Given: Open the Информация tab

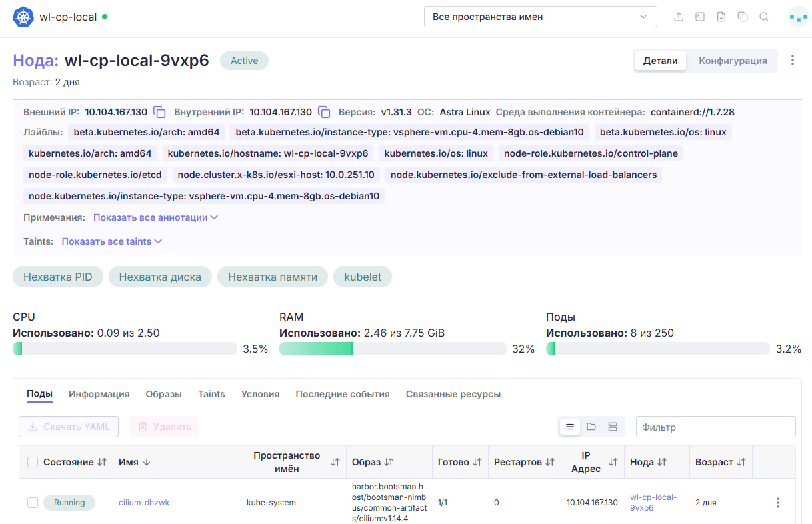Looking at the screenshot, I should 99,394.
